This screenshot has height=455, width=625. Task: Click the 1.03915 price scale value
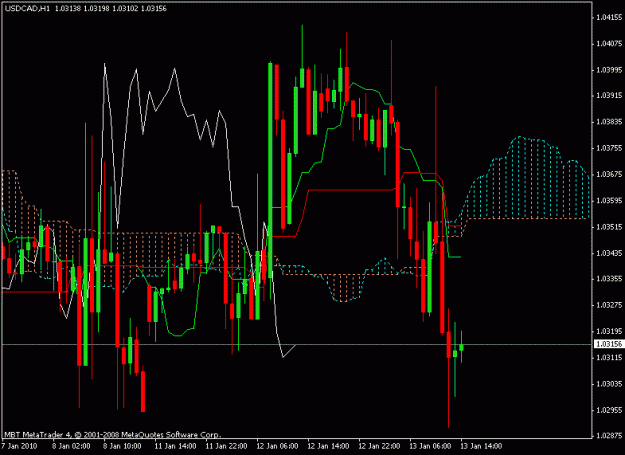(609, 96)
